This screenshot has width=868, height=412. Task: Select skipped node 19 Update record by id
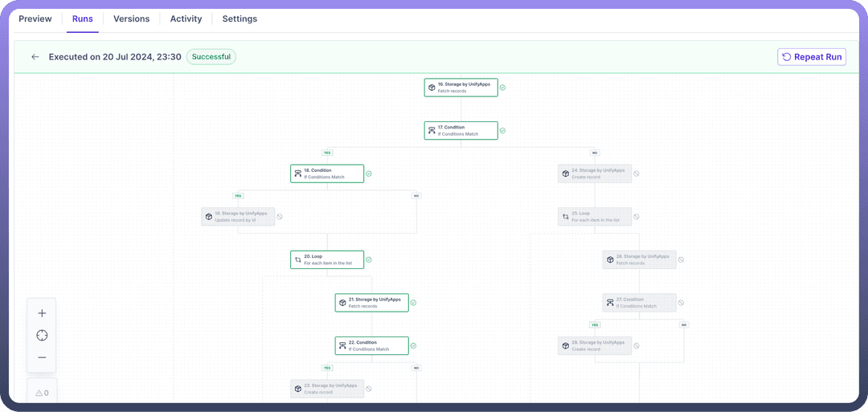(x=238, y=217)
